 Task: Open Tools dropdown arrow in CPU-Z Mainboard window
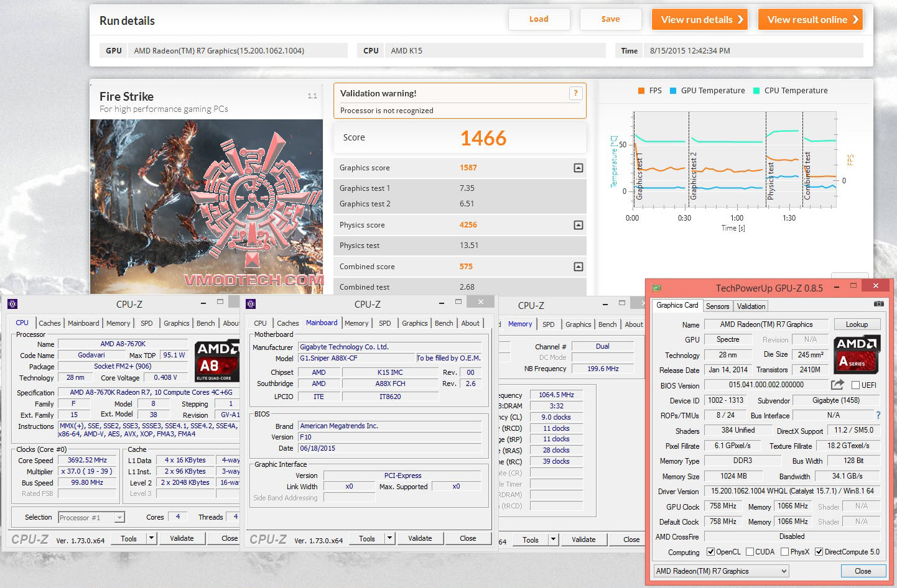tap(390, 538)
